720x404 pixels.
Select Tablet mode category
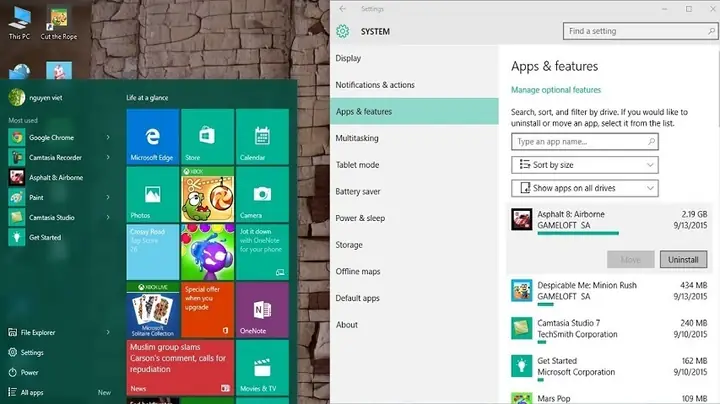pos(414,165)
